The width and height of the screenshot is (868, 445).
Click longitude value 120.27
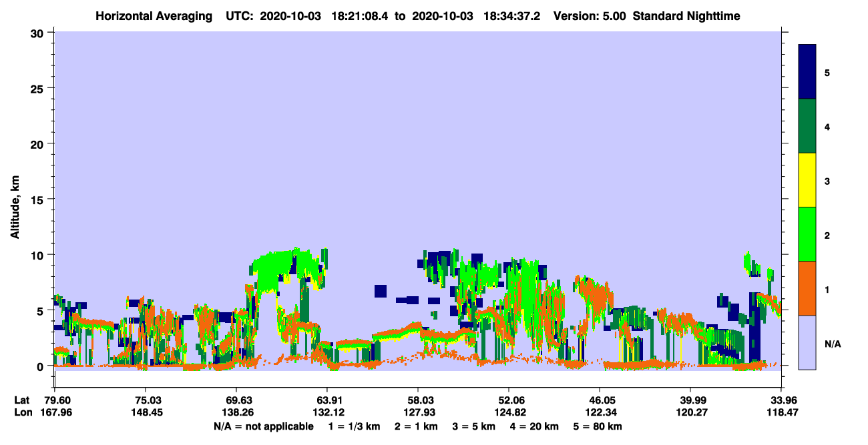pyautogui.click(x=690, y=413)
